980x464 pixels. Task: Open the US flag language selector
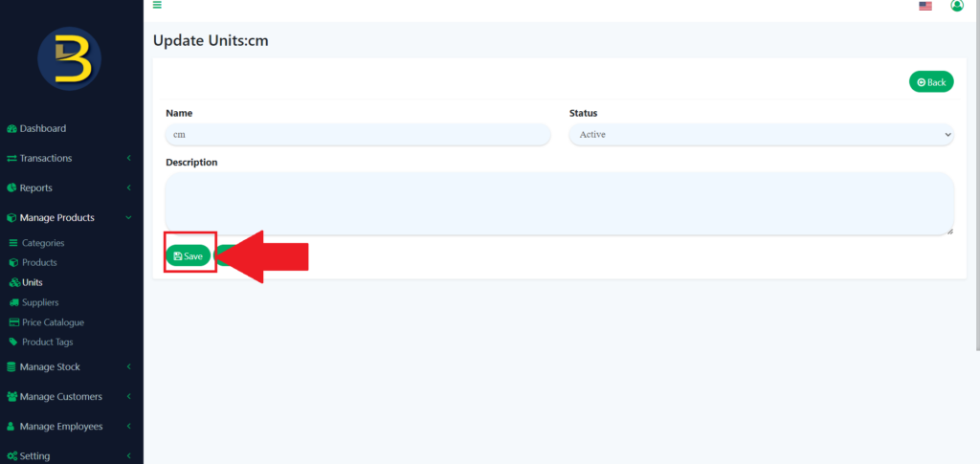pos(924,6)
